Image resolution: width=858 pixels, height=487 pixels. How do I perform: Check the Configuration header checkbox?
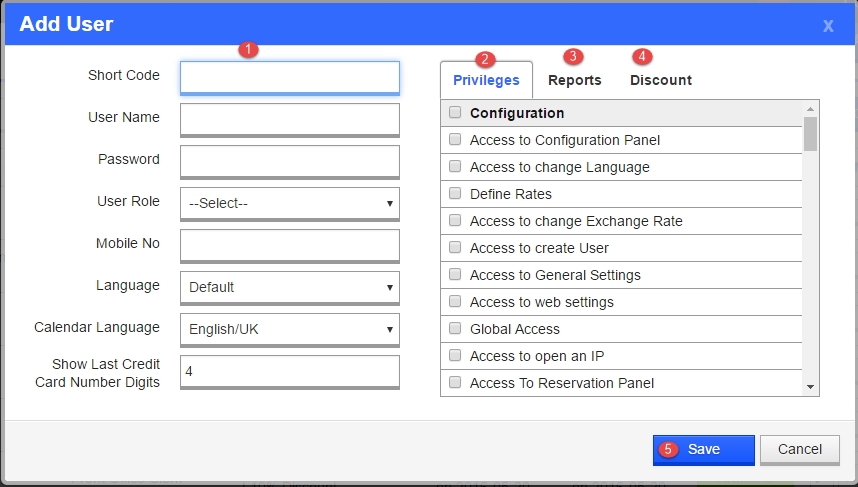pos(455,113)
